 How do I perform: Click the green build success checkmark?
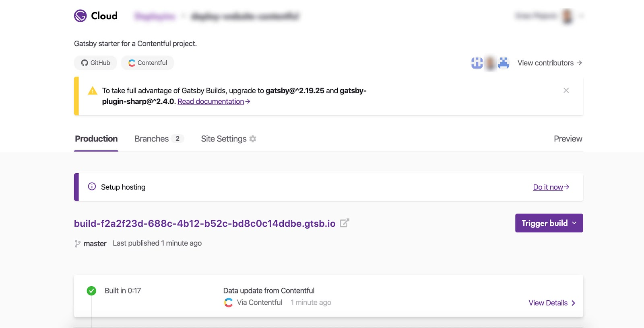[x=91, y=291]
